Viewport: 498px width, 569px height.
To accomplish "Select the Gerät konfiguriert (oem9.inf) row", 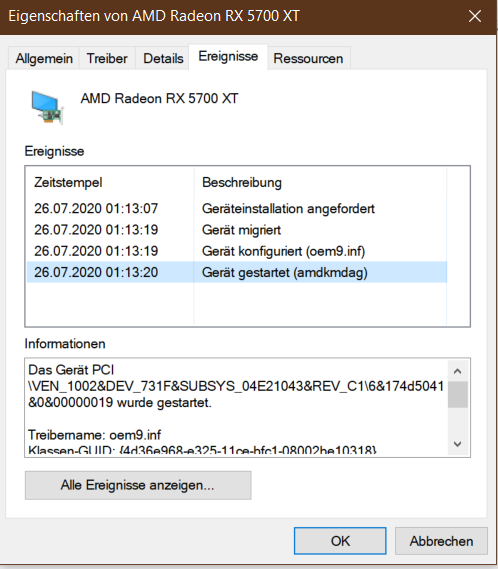I will [x=237, y=251].
